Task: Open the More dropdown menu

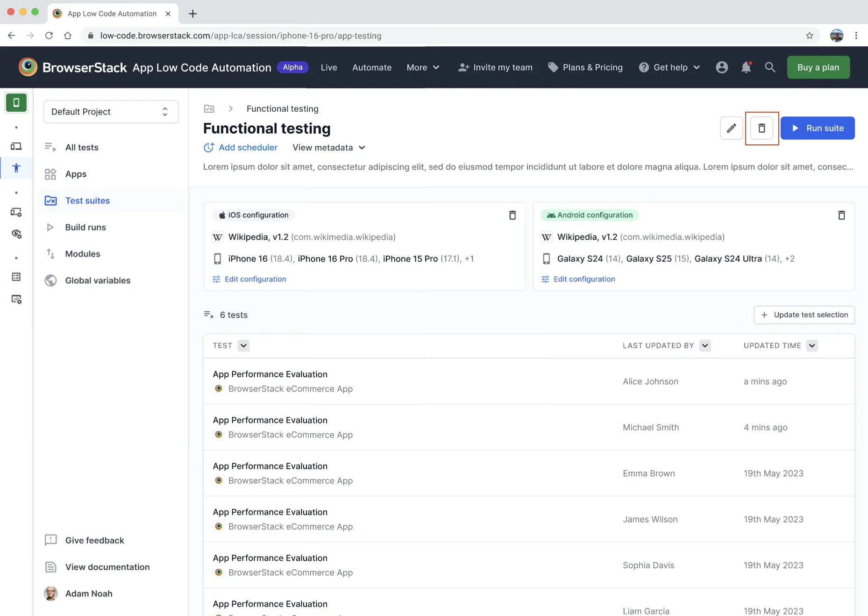Action: tap(422, 67)
